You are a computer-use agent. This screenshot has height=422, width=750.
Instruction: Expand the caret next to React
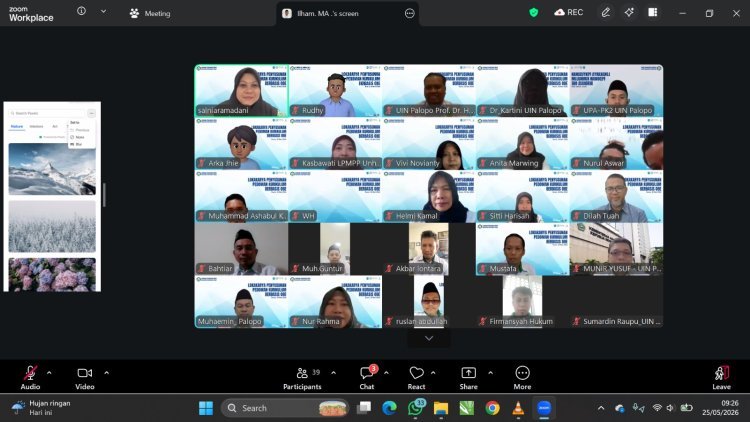point(433,373)
